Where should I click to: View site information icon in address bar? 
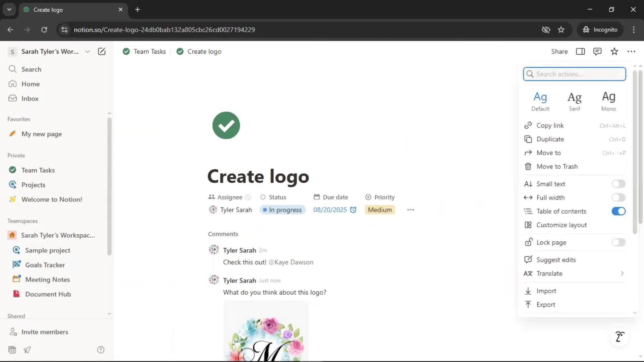pyautogui.click(x=64, y=29)
